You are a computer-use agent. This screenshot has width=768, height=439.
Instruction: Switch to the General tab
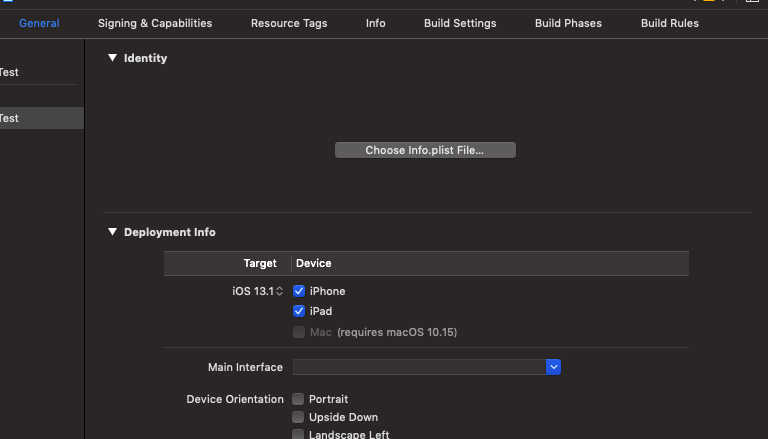tap(39, 23)
